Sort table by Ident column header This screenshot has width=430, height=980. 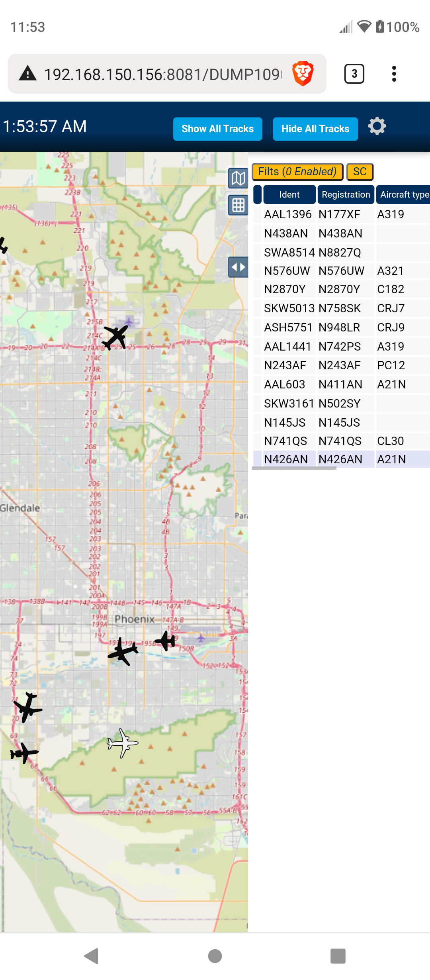click(289, 194)
